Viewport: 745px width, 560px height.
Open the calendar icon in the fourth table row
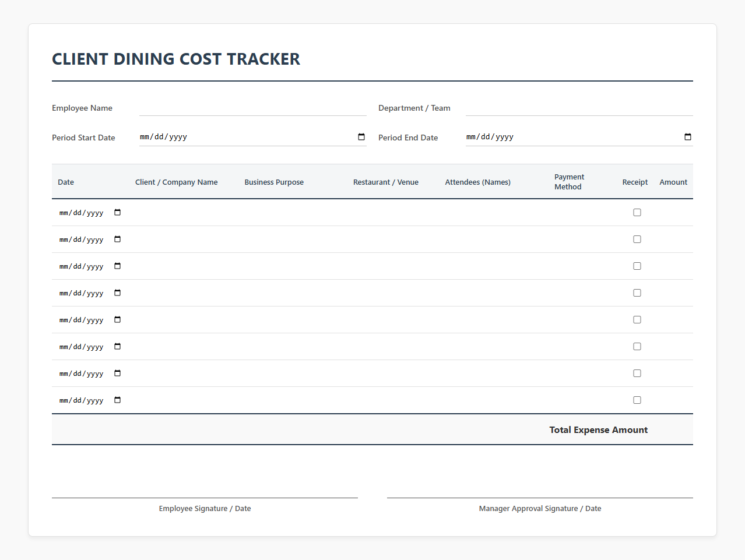pos(118,293)
